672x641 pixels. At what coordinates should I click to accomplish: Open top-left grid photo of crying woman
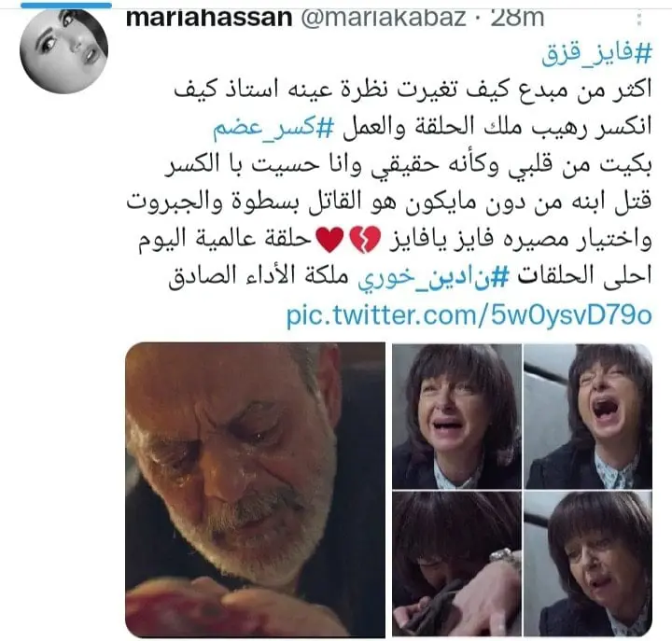[456, 416]
